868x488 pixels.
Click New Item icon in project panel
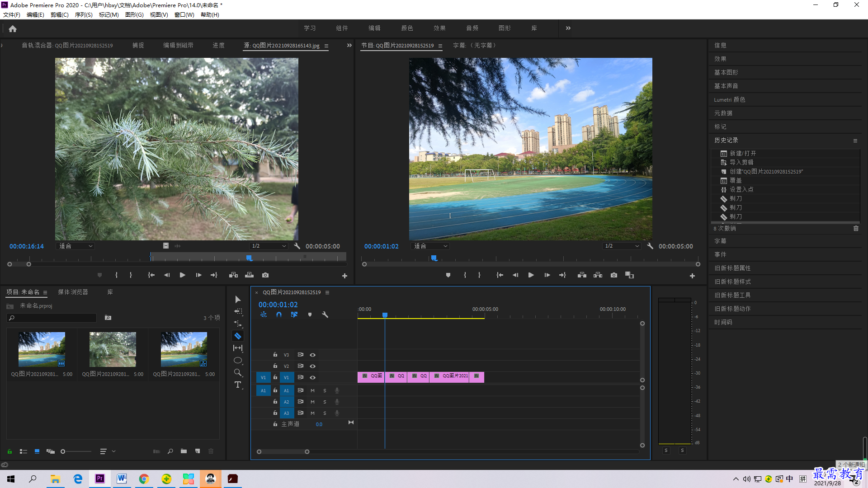[x=198, y=451]
